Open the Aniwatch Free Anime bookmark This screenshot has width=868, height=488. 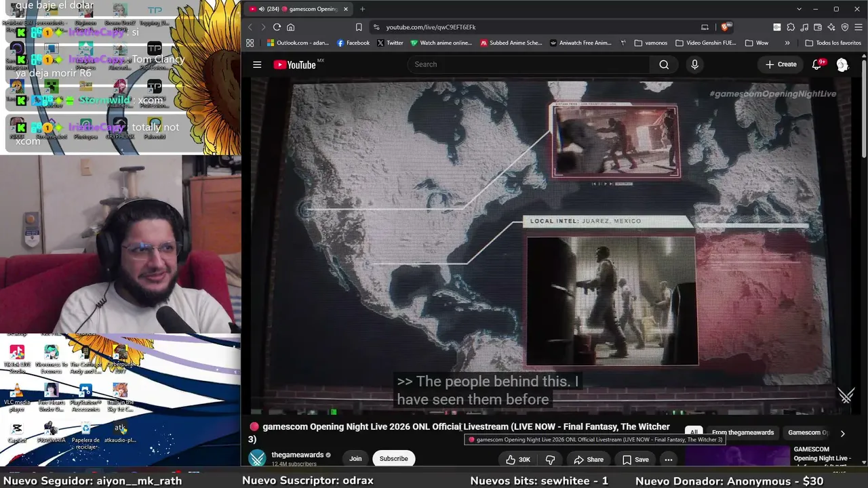pos(580,43)
